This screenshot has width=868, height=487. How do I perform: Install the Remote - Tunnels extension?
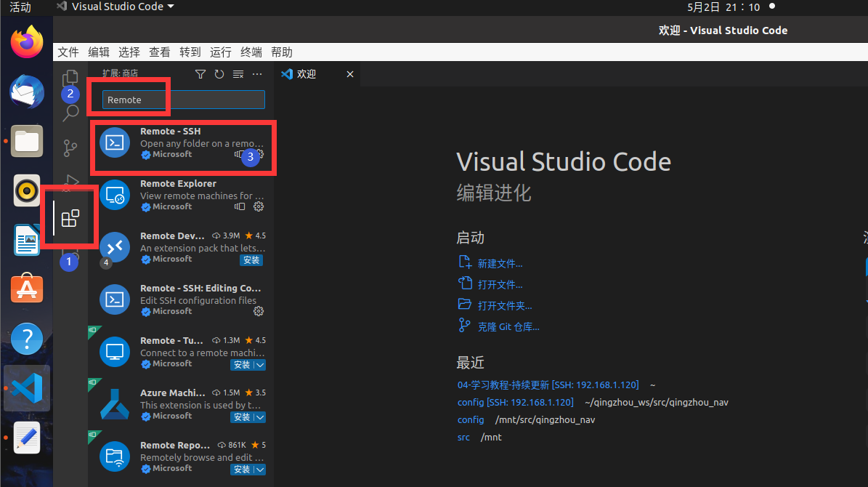tap(242, 365)
